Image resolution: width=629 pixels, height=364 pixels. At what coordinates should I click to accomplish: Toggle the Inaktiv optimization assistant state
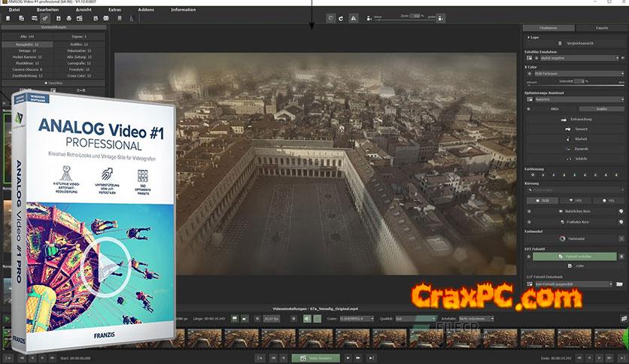(601, 109)
